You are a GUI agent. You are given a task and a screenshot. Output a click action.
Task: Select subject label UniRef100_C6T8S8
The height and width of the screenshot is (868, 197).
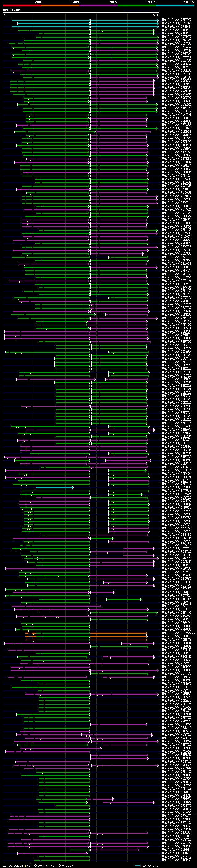coord(176,125)
